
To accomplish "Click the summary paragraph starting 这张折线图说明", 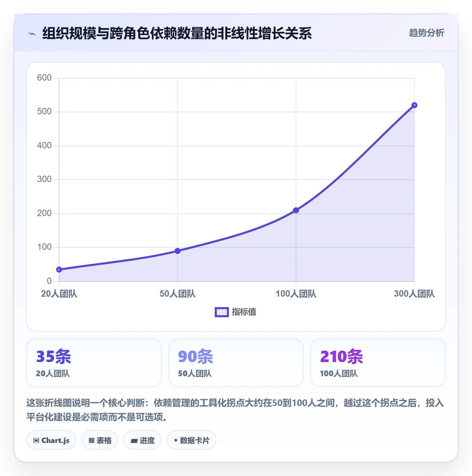I will point(235,410).
